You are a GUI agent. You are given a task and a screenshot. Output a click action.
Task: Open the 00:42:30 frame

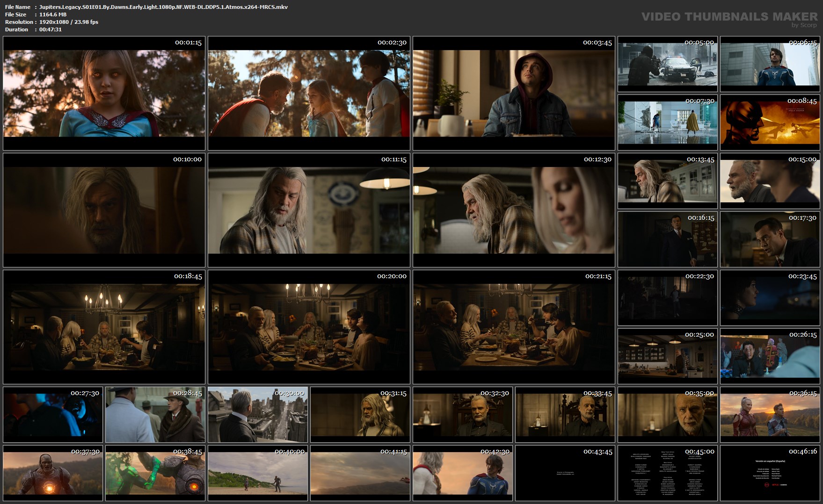click(463, 473)
